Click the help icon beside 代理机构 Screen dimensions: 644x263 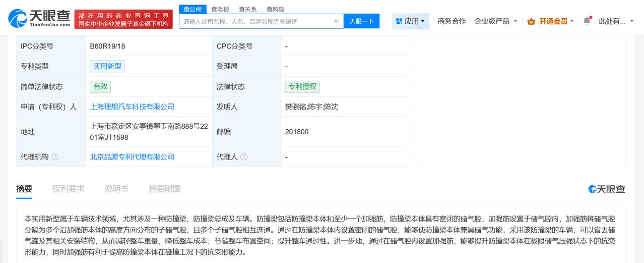(55, 157)
